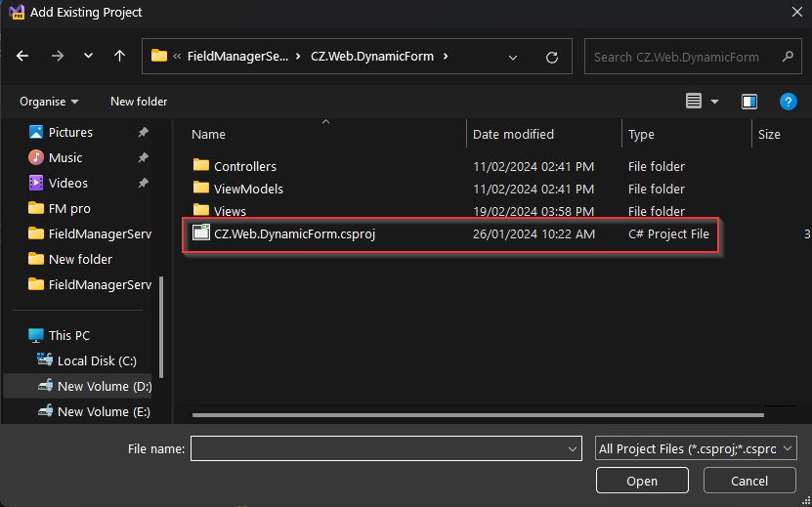Unpin Videos using its pin icon
The width and height of the screenshot is (812, 507).
pos(143,183)
